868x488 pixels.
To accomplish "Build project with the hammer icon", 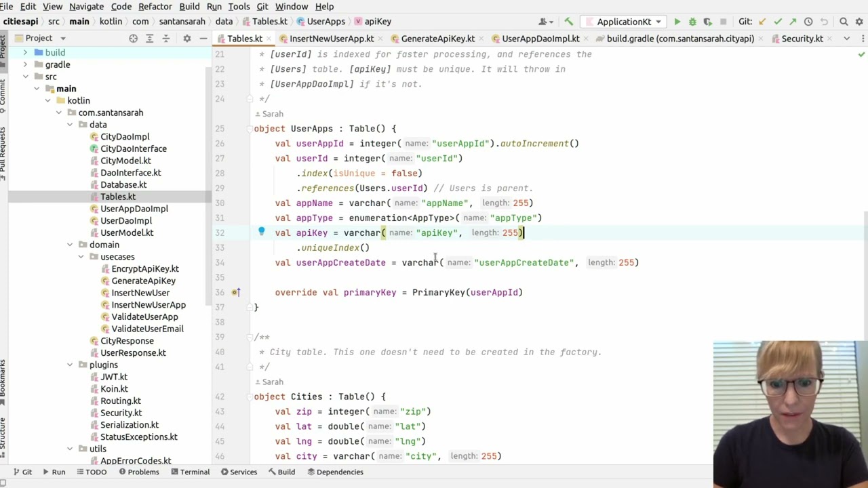I will click(568, 22).
